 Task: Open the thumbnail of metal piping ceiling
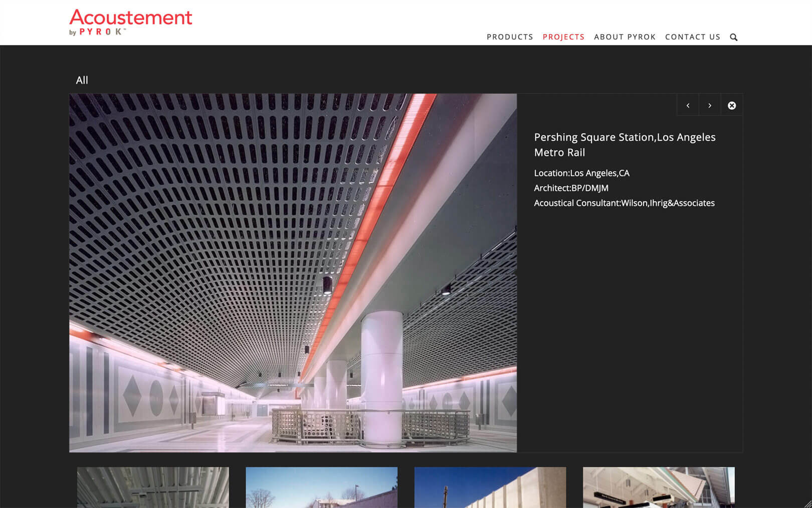pos(153,487)
